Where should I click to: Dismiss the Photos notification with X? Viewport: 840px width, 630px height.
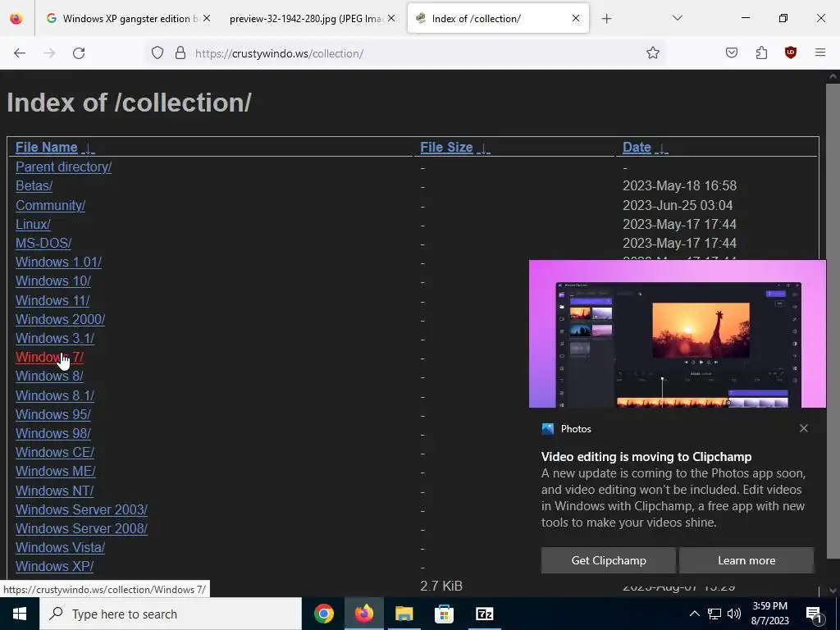point(804,428)
